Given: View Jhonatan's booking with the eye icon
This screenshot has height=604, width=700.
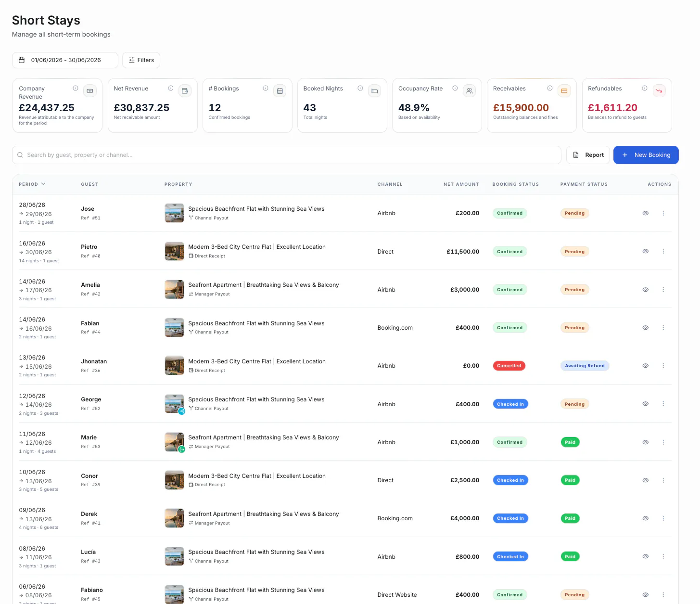Looking at the screenshot, I should (x=646, y=366).
